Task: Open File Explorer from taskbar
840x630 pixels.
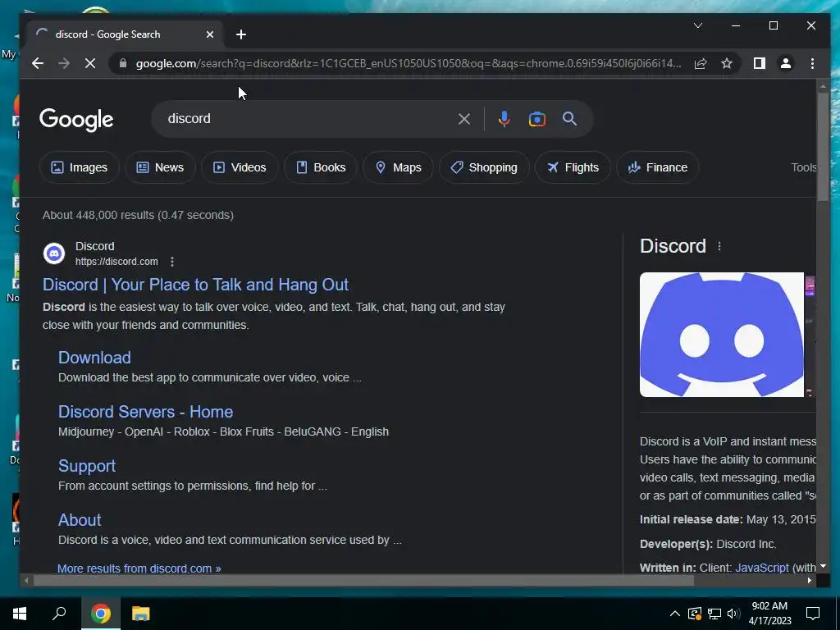Action: [x=141, y=614]
